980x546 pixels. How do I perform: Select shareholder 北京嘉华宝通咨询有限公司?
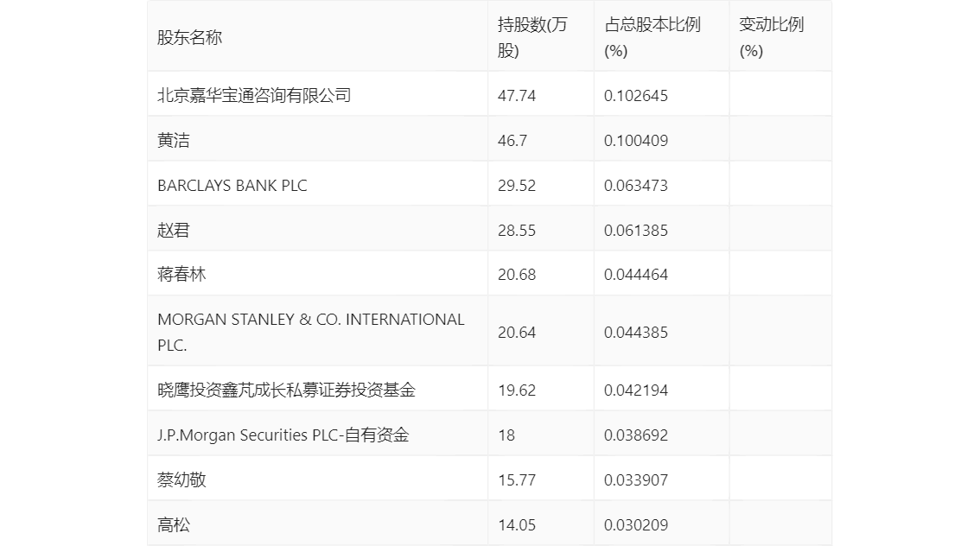[254, 95]
